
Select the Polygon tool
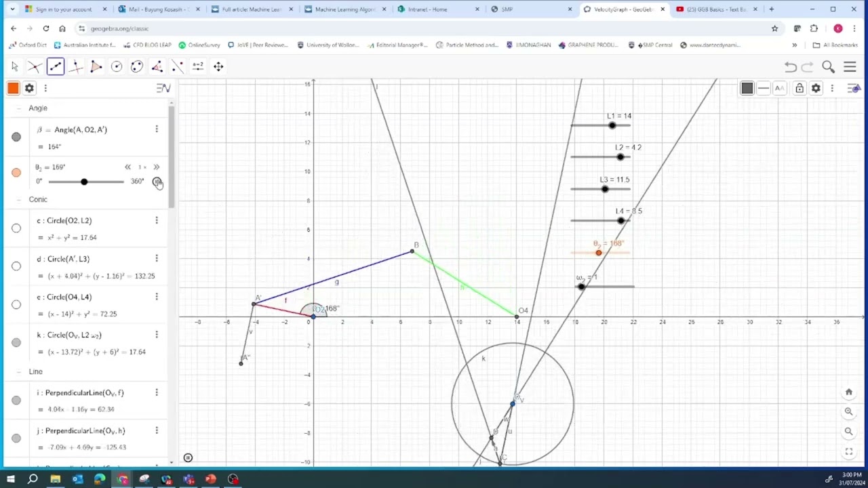tap(96, 66)
